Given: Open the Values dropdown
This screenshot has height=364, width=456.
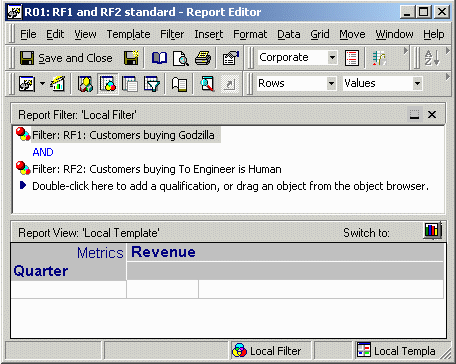Looking at the screenshot, I should tap(417, 83).
